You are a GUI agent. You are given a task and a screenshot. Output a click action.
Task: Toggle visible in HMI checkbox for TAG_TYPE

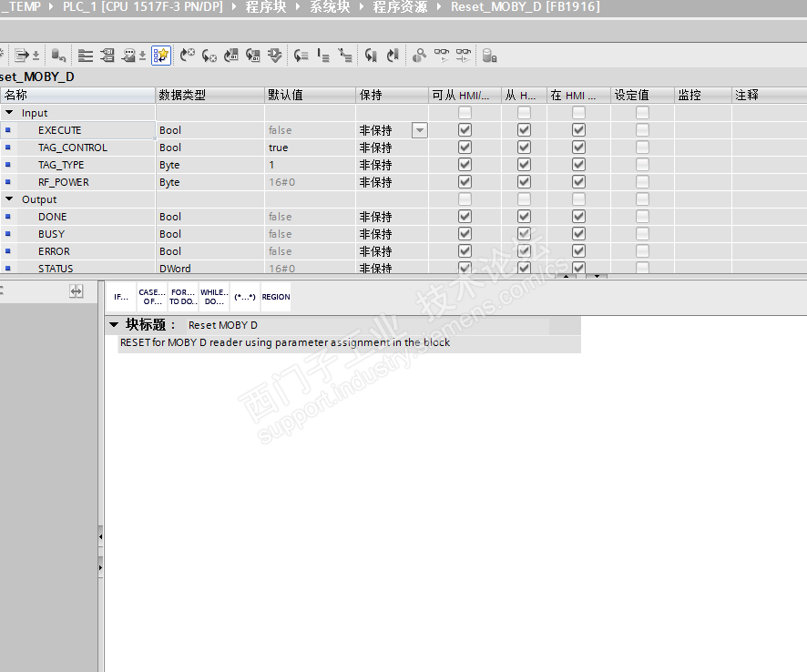pos(578,165)
